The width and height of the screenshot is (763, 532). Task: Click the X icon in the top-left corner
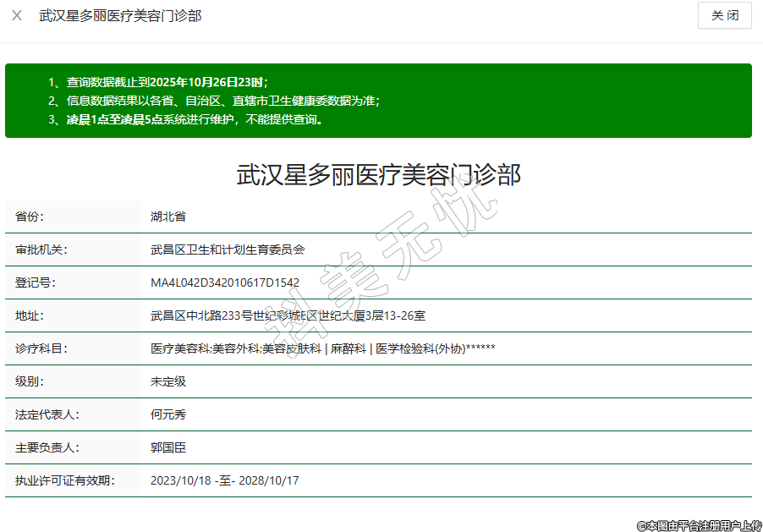click(x=17, y=15)
